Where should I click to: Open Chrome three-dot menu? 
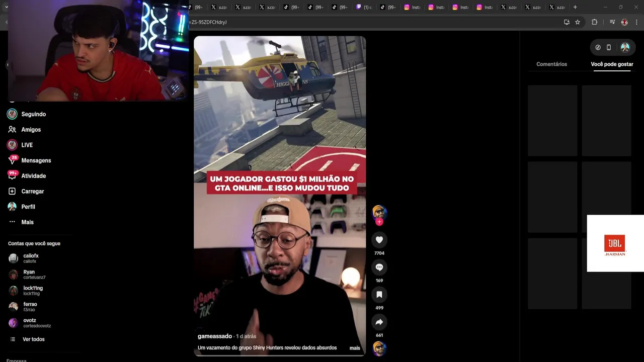637,22
